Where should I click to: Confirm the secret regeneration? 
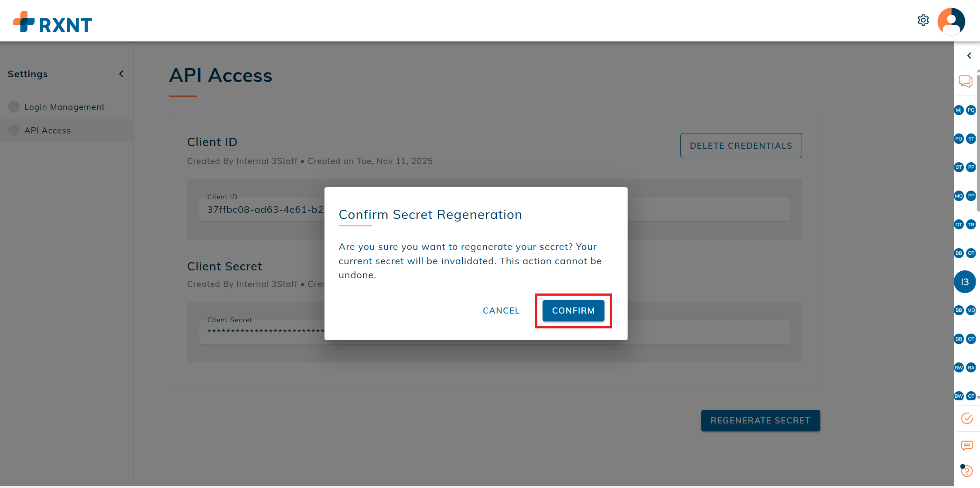573,311
